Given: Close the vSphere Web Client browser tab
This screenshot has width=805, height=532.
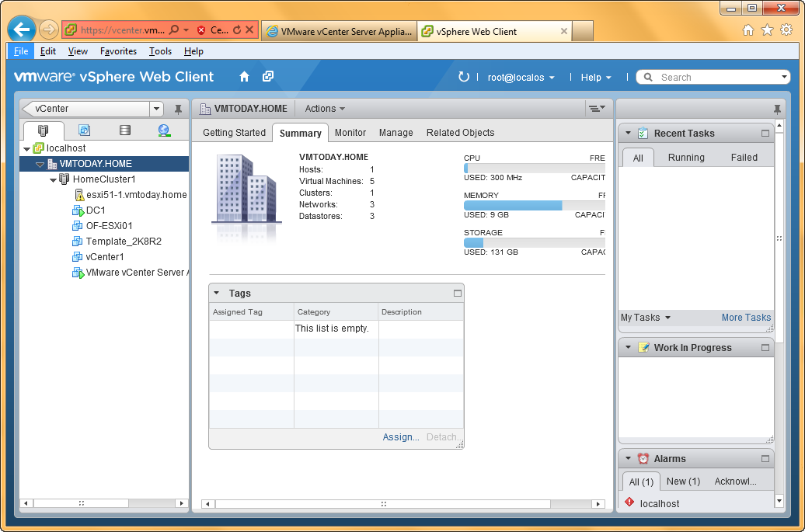Looking at the screenshot, I should click(x=563, y=31).
